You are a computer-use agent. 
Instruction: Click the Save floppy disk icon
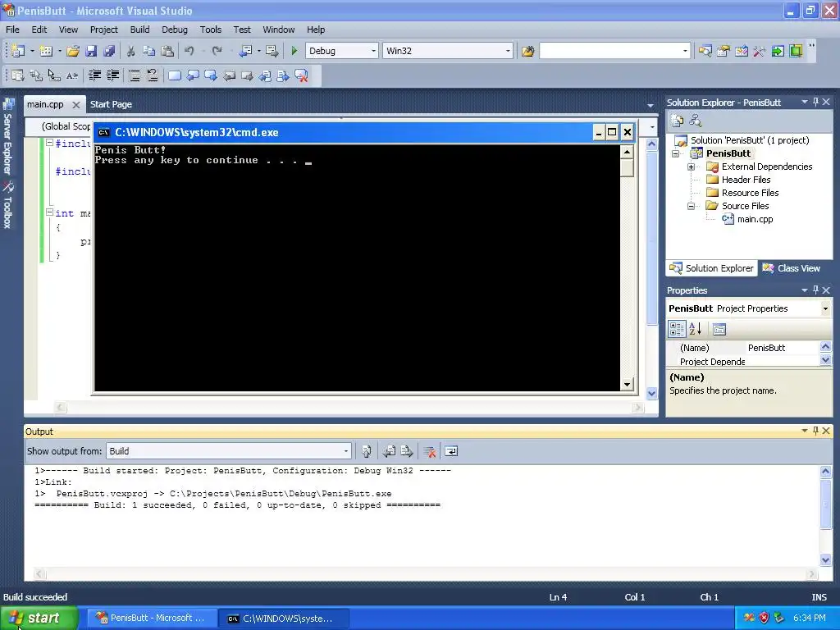pyautogui.click(x=91, y=51)
